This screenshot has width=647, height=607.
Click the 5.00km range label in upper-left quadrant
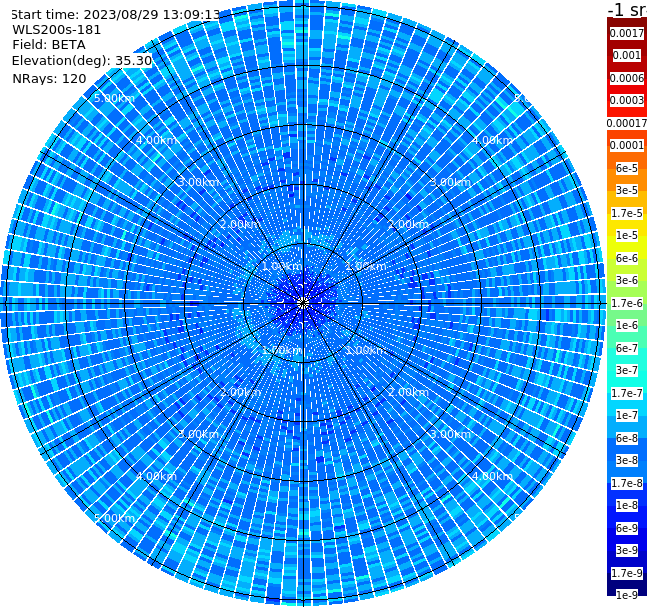tap(114, 98)
